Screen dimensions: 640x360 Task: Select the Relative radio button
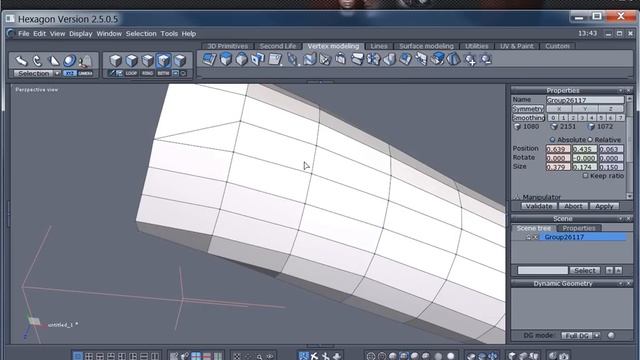(x=590, y=140)
